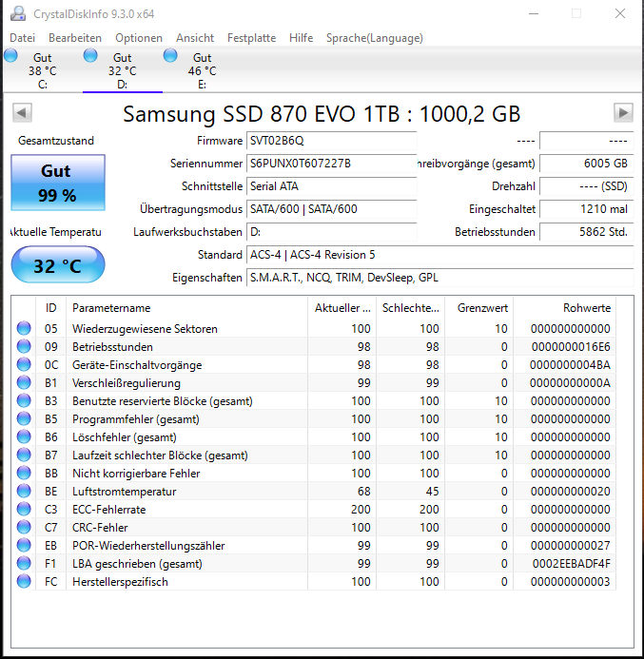Click the Schlechte... column header
The image size is (644, 659).
click(x=411, y=308)
